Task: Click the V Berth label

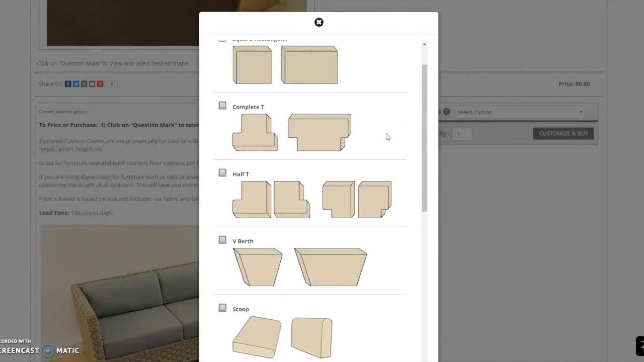Action: point(243,241)
